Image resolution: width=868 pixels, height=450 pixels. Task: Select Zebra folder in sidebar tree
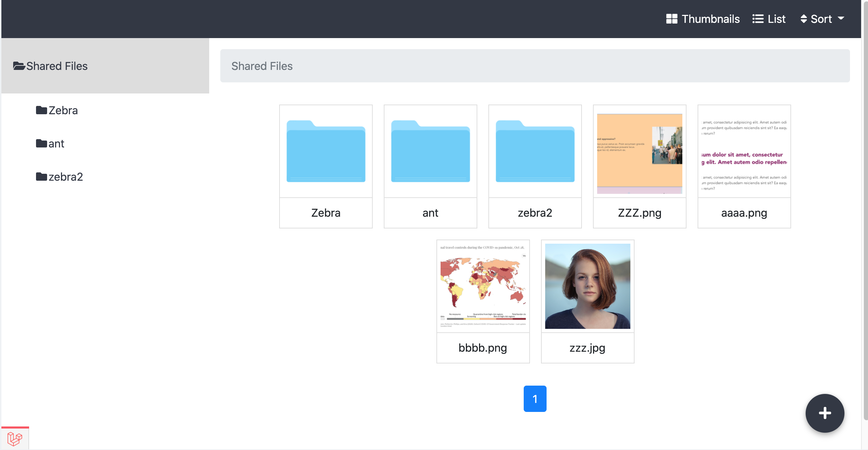pos(57,110)
